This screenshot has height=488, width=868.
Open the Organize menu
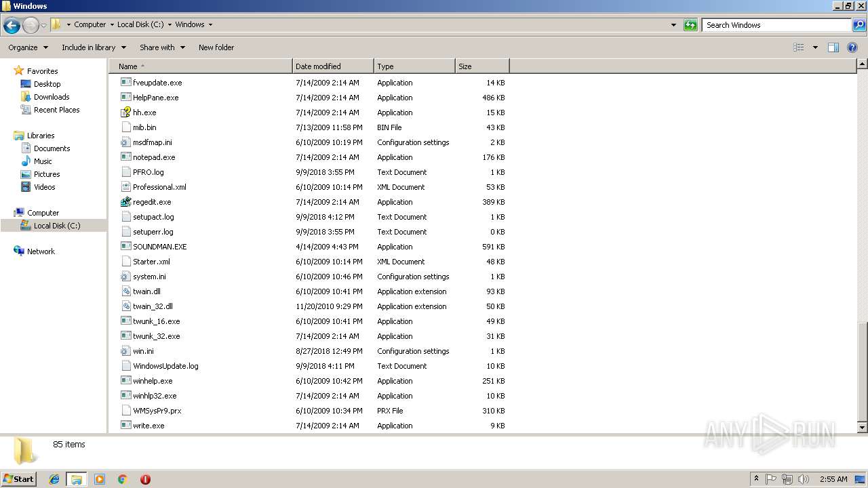[x=28, y=47]
